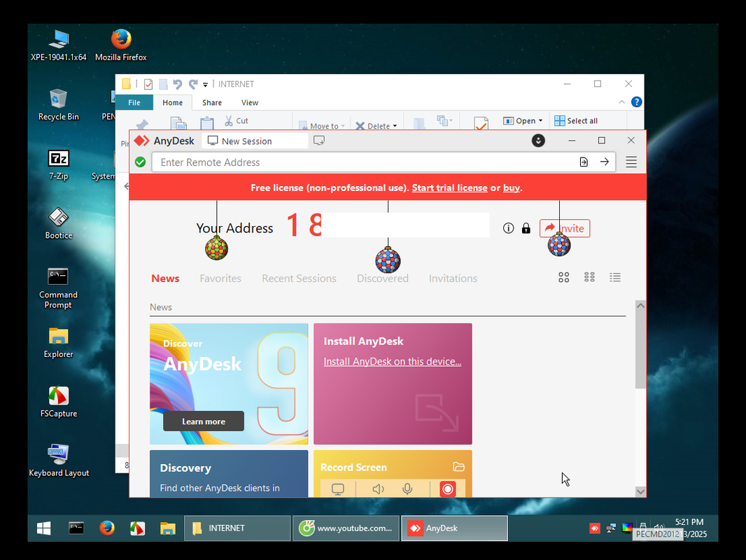
Task: Click the Windows Start button
Action: click(44, 528)
